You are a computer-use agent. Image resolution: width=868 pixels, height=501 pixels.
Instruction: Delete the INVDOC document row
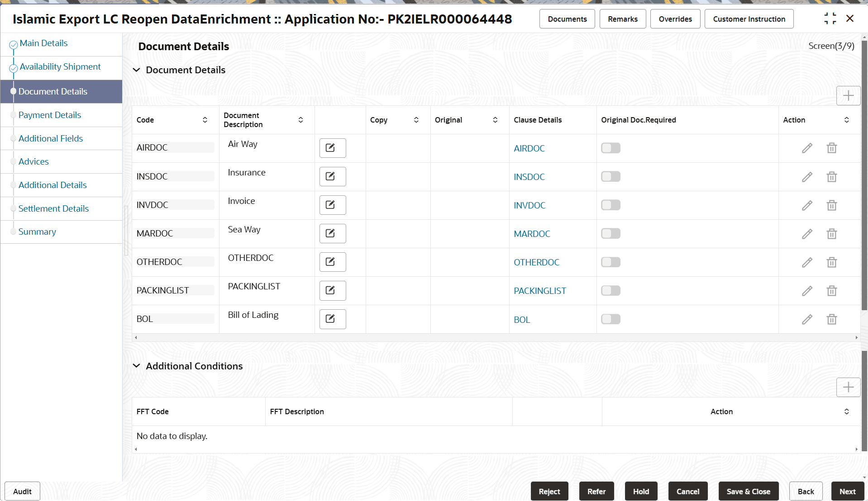point(832,205)
